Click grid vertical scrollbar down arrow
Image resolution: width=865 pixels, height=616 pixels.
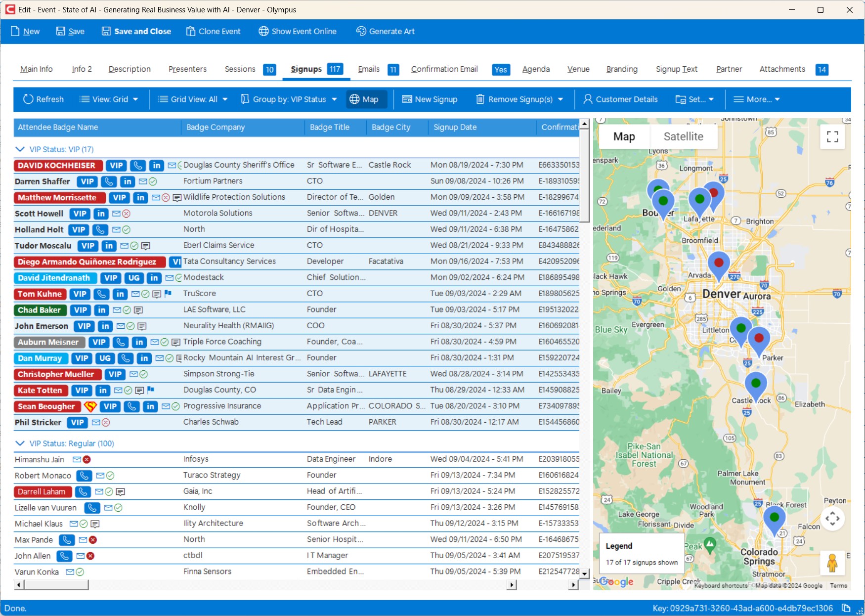[584, 574]
